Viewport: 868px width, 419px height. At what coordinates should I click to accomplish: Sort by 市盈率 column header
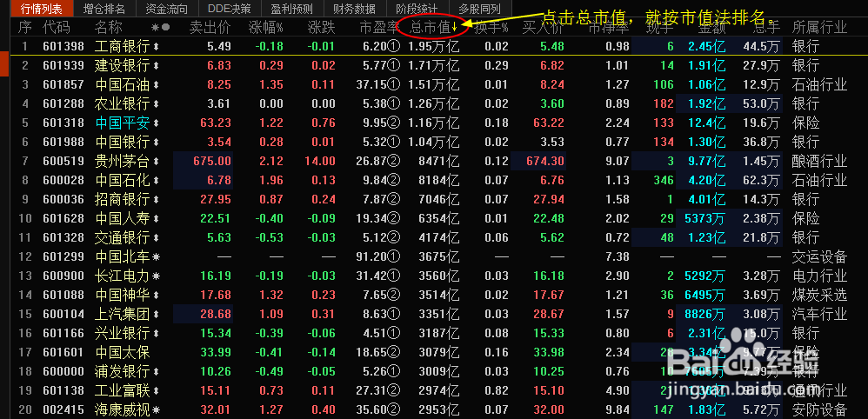pos(378,27)
